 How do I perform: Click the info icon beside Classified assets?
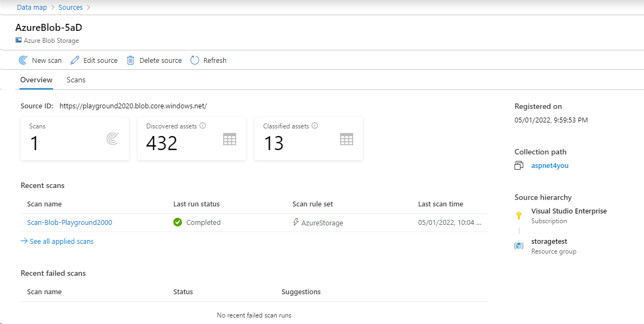(315, 126)
